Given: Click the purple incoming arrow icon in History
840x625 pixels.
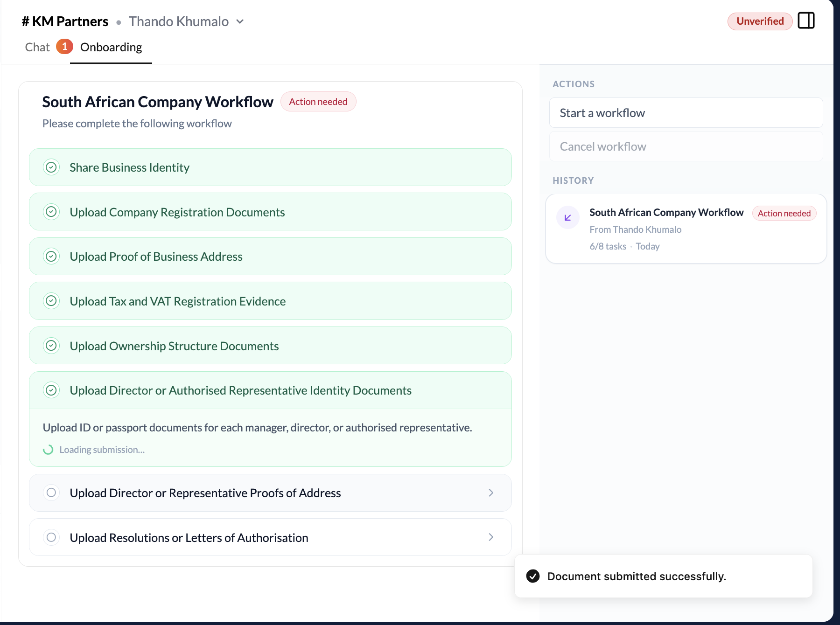Looking at the screenshot, I should point(567,217).
